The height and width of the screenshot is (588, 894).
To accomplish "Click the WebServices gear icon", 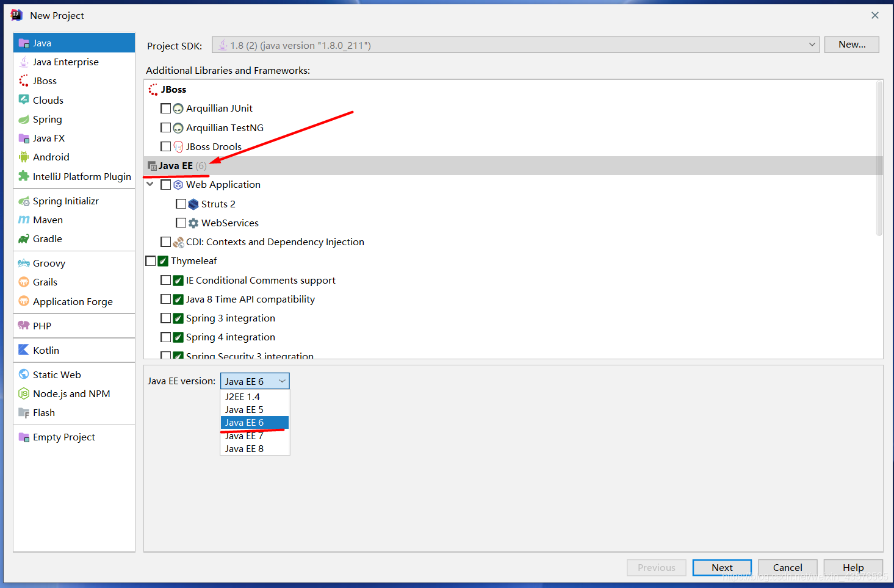I will pyautogui.click(x=193, y=223).
